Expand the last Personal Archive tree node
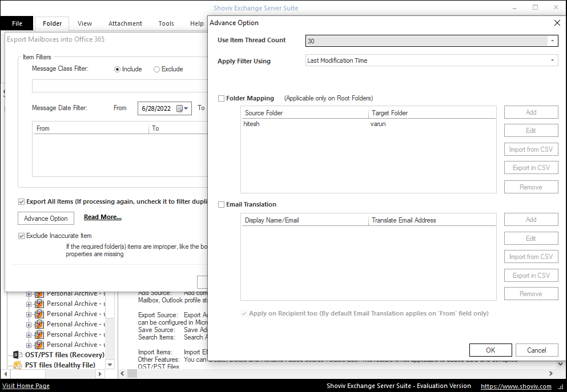The height and width of the screenshot is (392, 567). pyautogui.click(x=29, y=345)
